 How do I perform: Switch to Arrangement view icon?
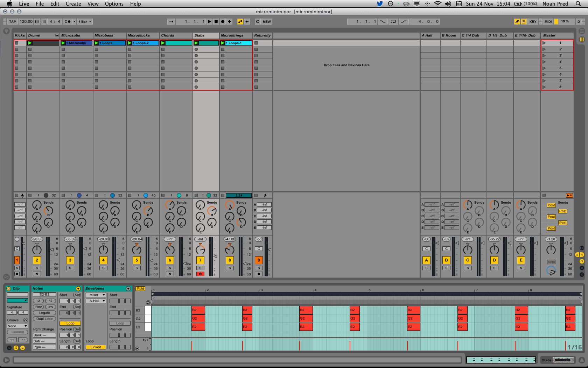point(582,31)
